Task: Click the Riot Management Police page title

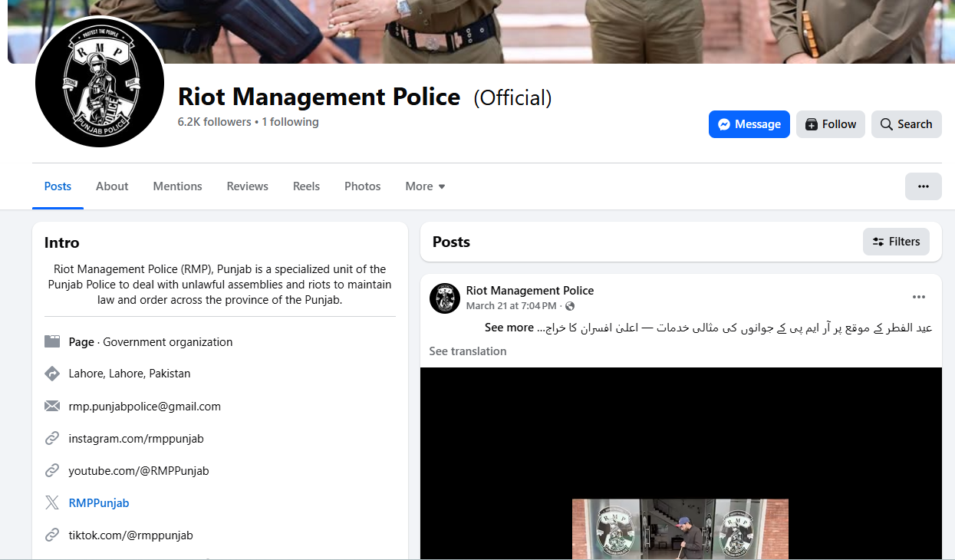Action: point(319,97)
